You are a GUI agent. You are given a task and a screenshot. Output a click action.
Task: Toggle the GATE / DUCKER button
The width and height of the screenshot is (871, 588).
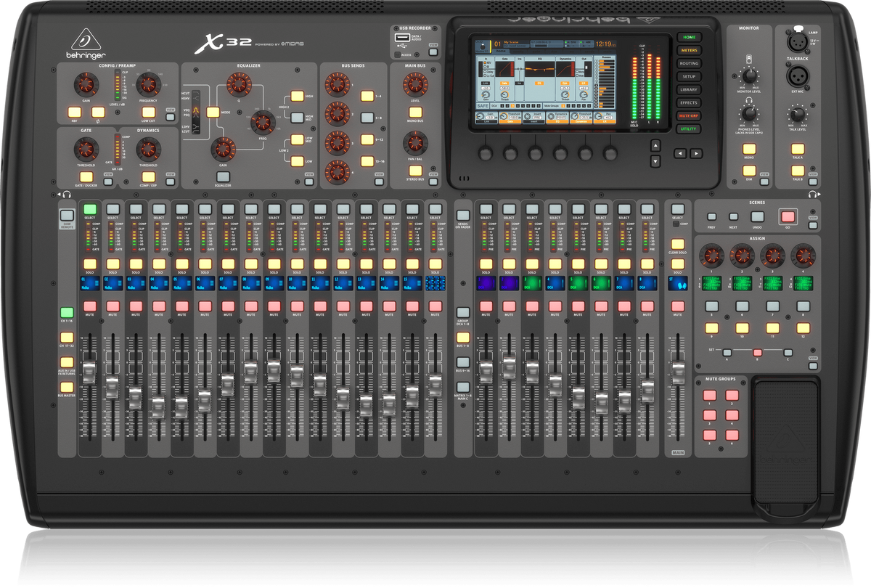86,176
